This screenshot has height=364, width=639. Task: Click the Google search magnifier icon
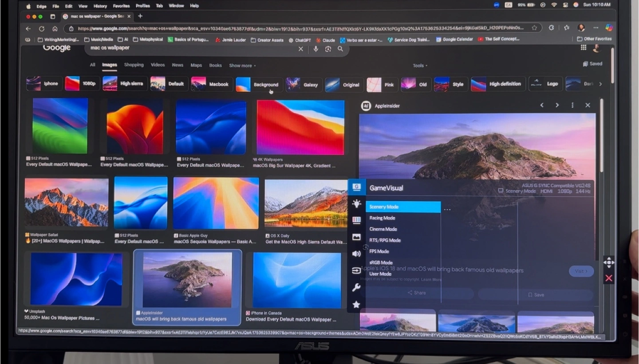tap(340, 49)
